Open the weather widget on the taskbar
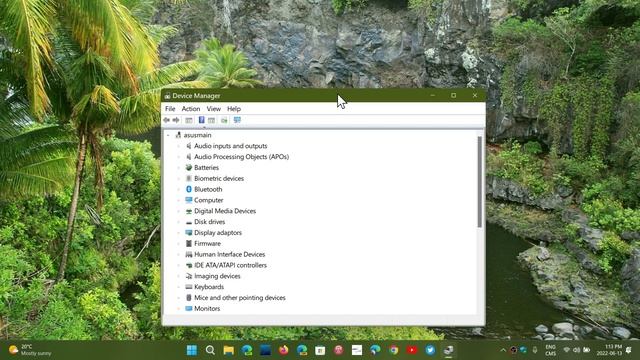Image resolution: width=640 pixels, height=360 pixels. point(31,350)
